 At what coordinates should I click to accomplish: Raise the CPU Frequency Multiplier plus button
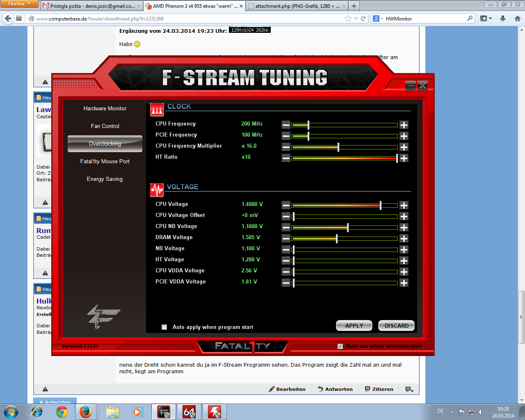click(404, 147)
